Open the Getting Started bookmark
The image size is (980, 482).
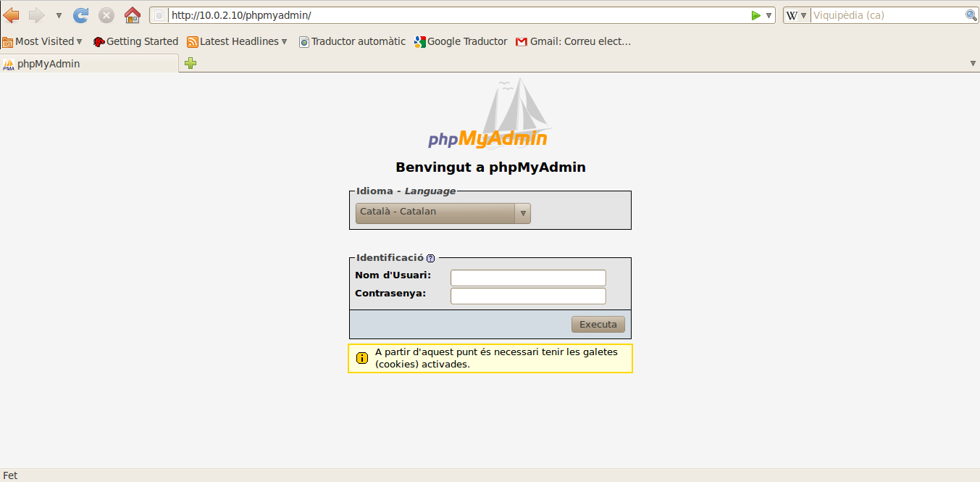click(x=135, y=41)
